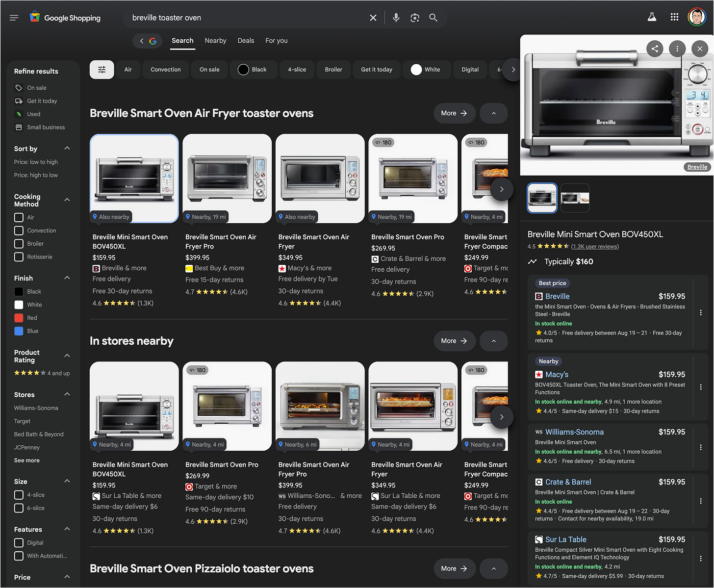The height and width of the screenshot is (588, 714).
Task: Show next Air Fryer toaster ovens
Action: [x=502, y=189]
